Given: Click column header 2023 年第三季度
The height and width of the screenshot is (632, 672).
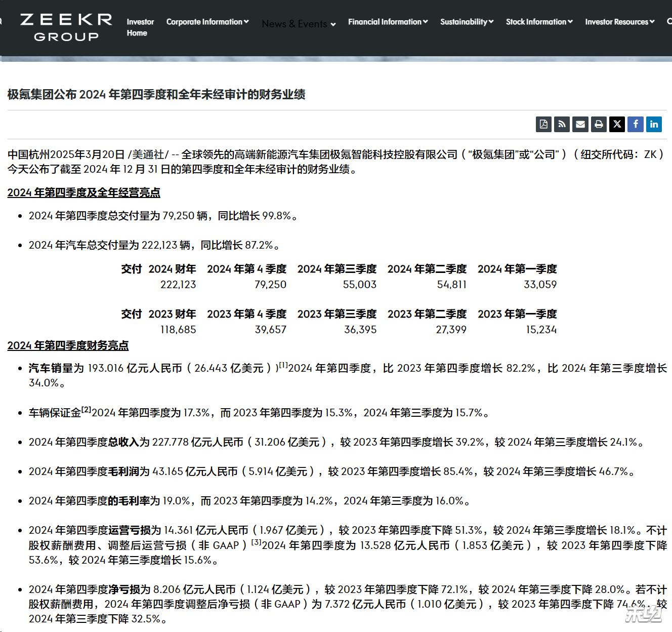Looking at the screenshot, I should pyautogui.click(x=337, y=314).
